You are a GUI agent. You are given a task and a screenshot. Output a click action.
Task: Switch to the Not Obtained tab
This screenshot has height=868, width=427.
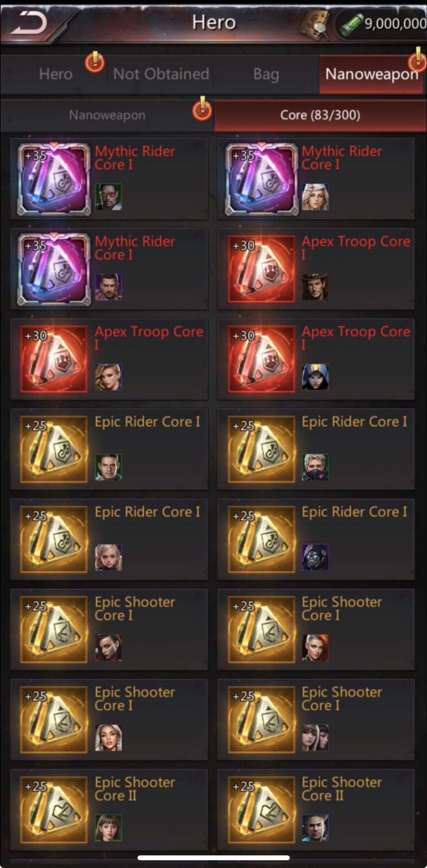point(161,74)
